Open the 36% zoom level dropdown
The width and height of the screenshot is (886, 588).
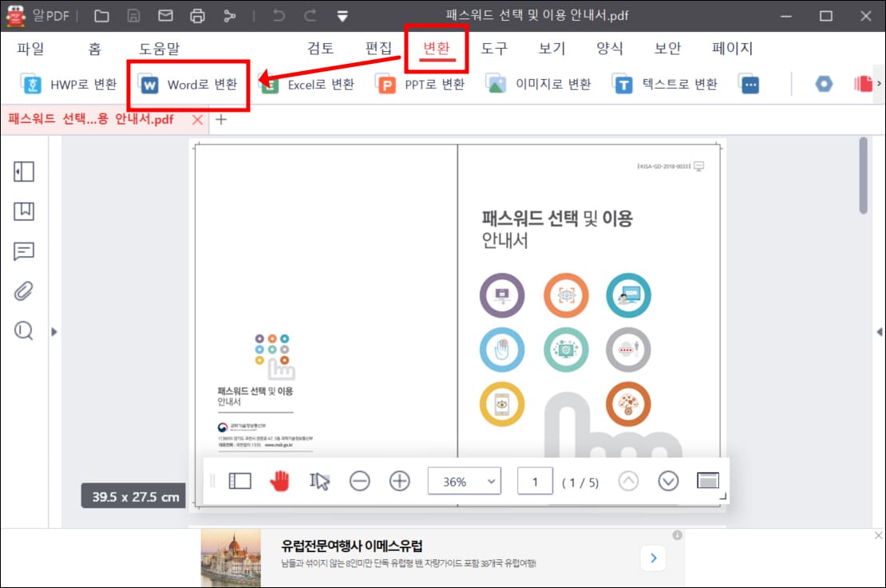(465, 481)
